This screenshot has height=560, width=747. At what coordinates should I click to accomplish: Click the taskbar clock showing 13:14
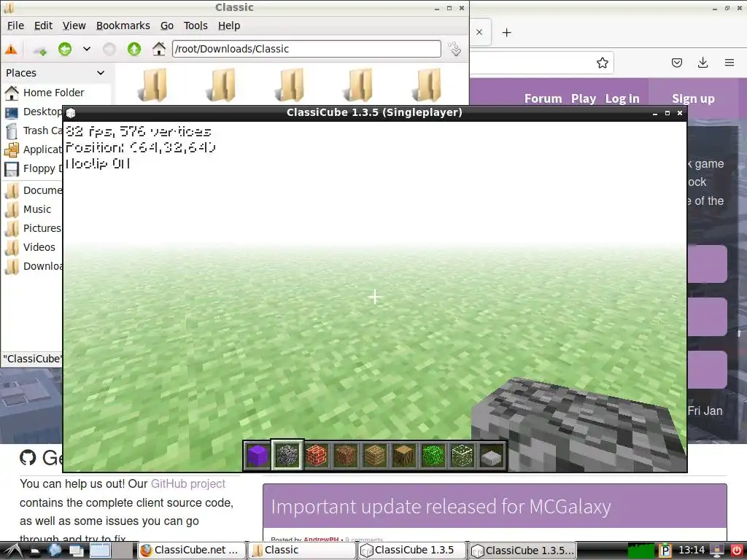692,551
